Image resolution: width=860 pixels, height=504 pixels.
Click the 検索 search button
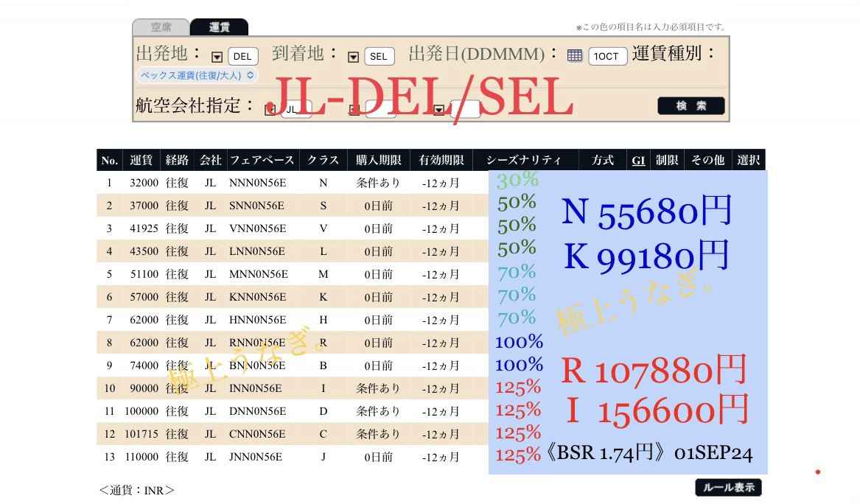click(691, 106)
